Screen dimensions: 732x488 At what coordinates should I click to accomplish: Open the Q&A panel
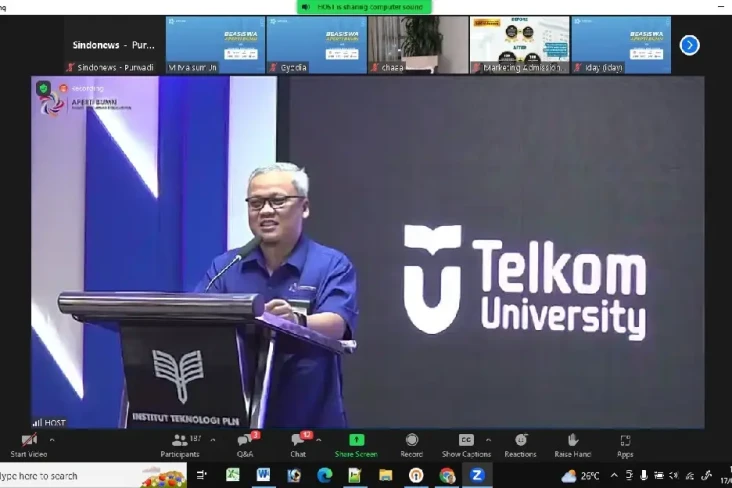tap(245, 446)
